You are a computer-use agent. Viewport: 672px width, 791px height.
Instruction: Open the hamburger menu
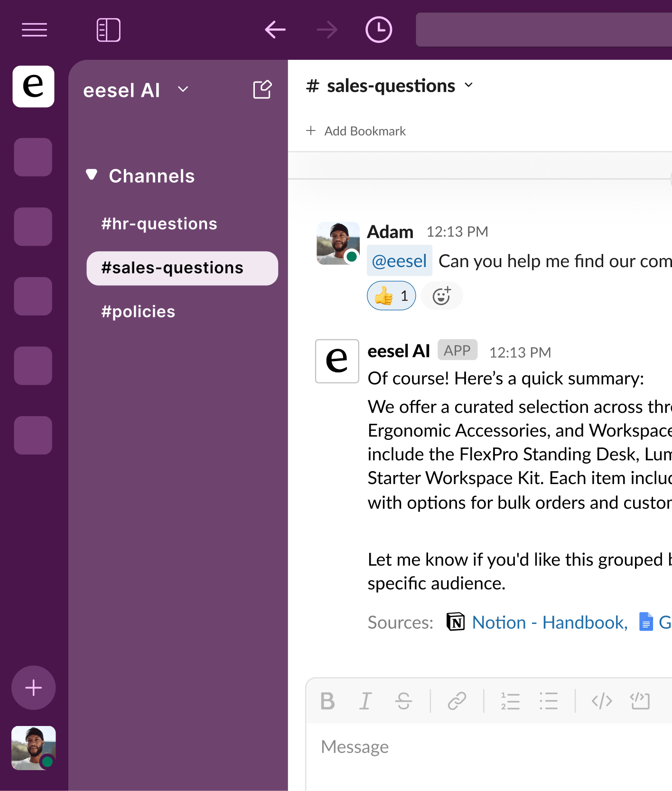pyautogui.click(x=34, y=30)
